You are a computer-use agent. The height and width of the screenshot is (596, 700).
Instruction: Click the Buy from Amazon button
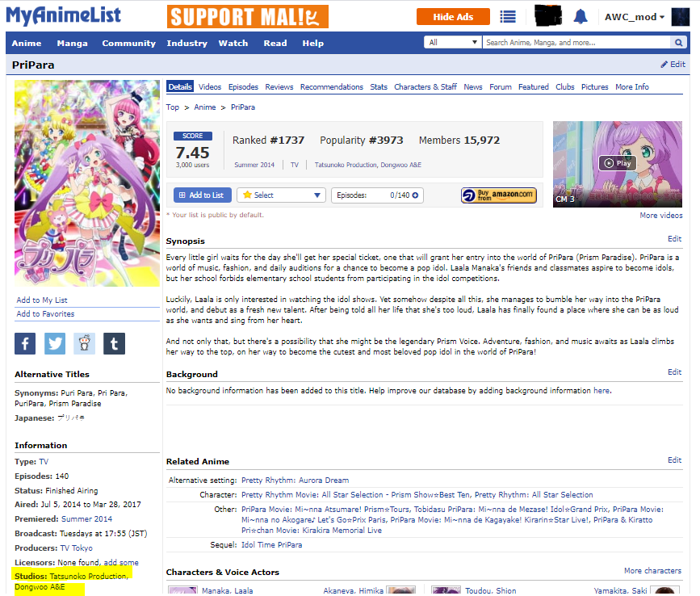(499, 195)
